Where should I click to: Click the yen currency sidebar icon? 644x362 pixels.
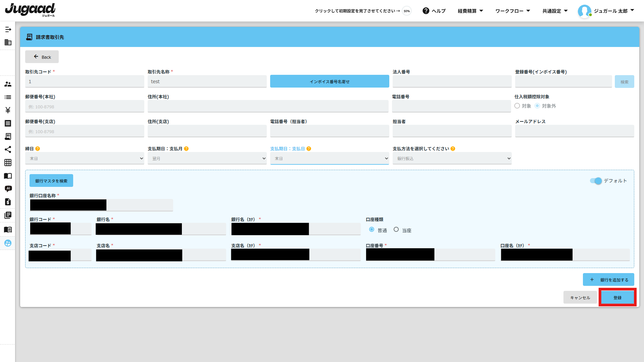pos(8,110)
